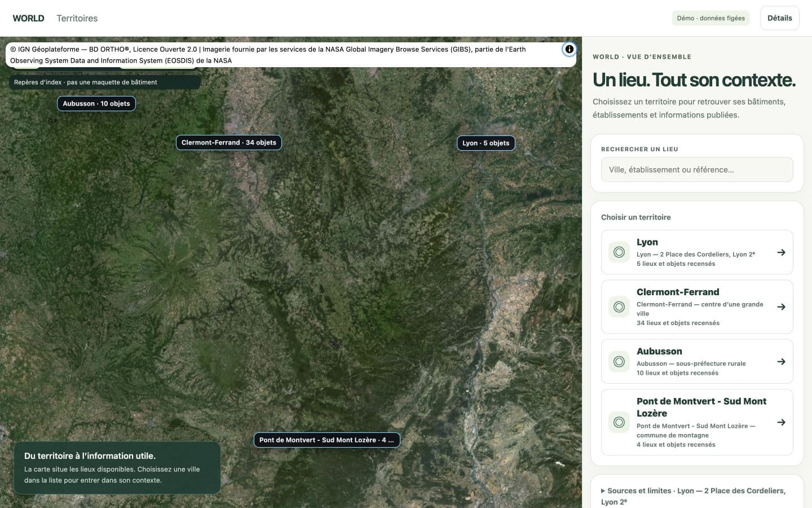Click '34 lieux et objets recensés' text
This screenshot has height=508, width=812.
(x=678, y=323)
